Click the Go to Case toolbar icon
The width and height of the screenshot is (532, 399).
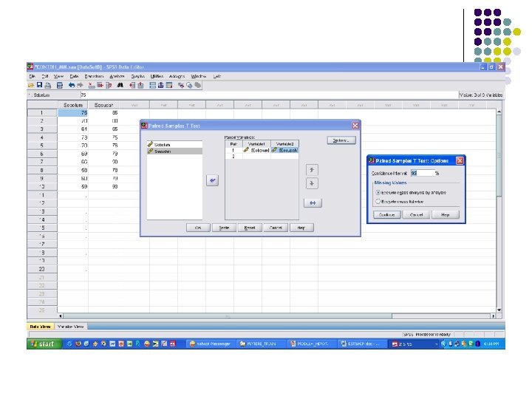click(92, 85)
